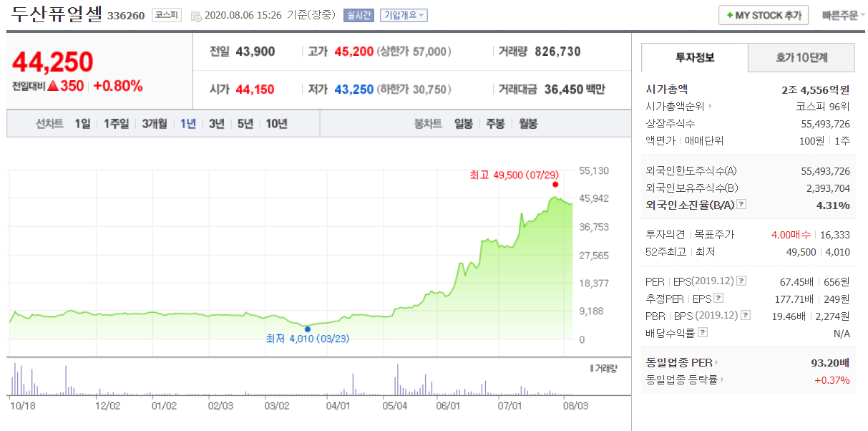The image size is (868, 431).
Task: Select the 1일 line chart period
Action: tap(83, 124)
